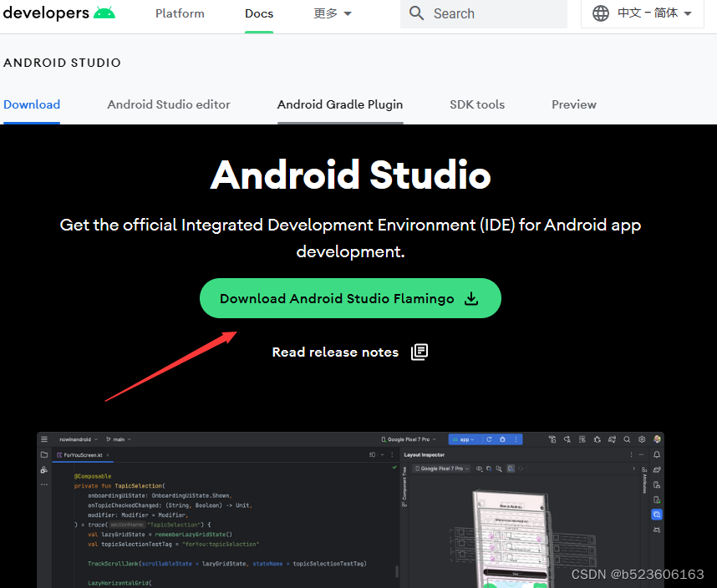Click Download Android Studio Flamingo button

point(350,298)
